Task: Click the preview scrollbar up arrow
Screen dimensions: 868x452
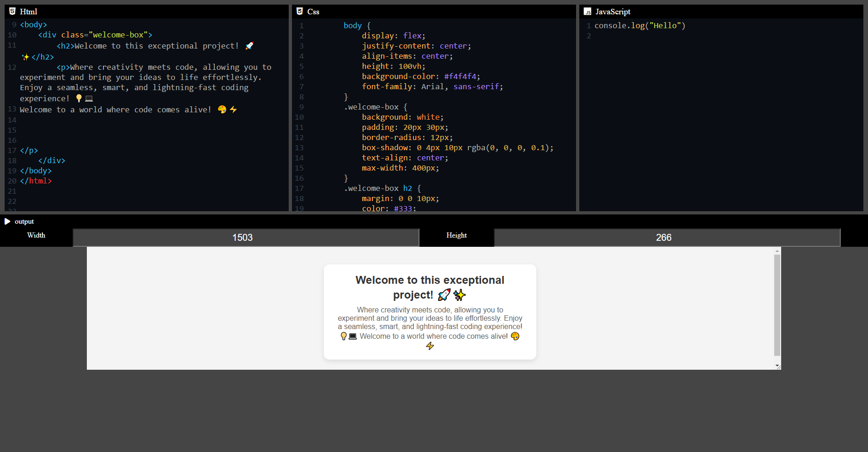Action: coord(777,251)
